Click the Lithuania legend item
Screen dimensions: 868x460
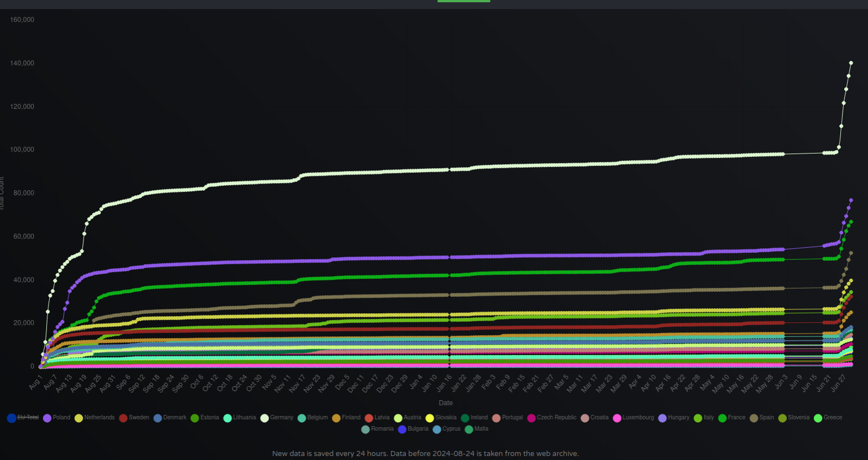239,418
